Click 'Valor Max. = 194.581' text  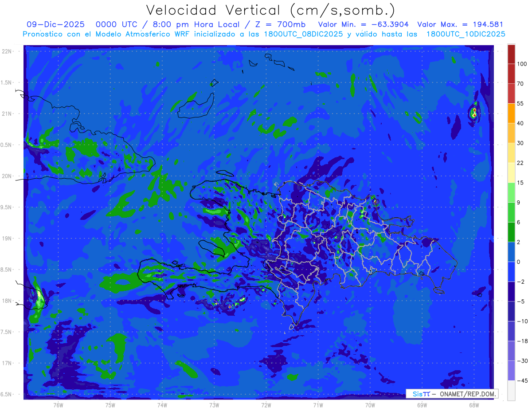(x=460, y=24)
